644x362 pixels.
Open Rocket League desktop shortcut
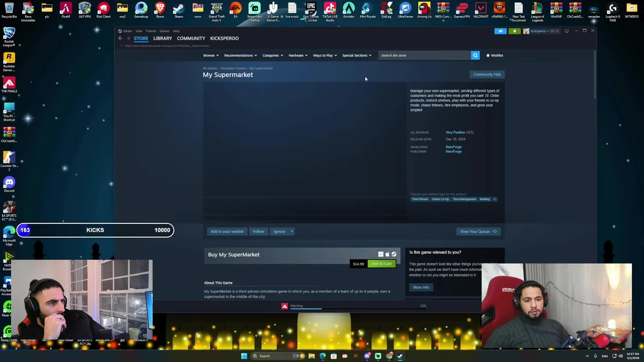[9, 36]
